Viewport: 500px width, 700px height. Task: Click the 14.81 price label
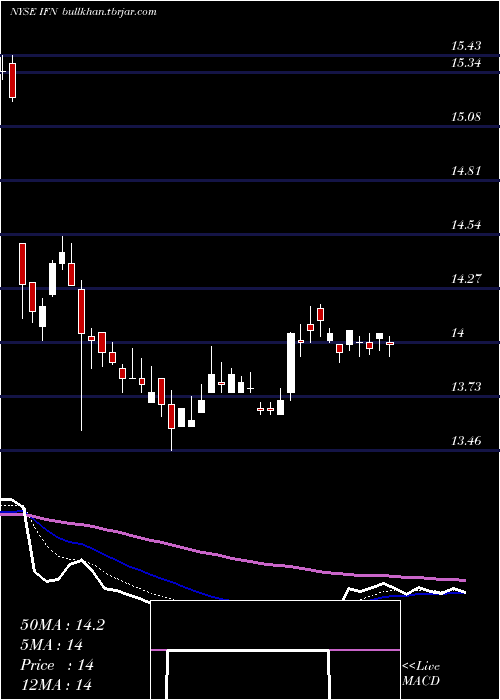[466, 171]
